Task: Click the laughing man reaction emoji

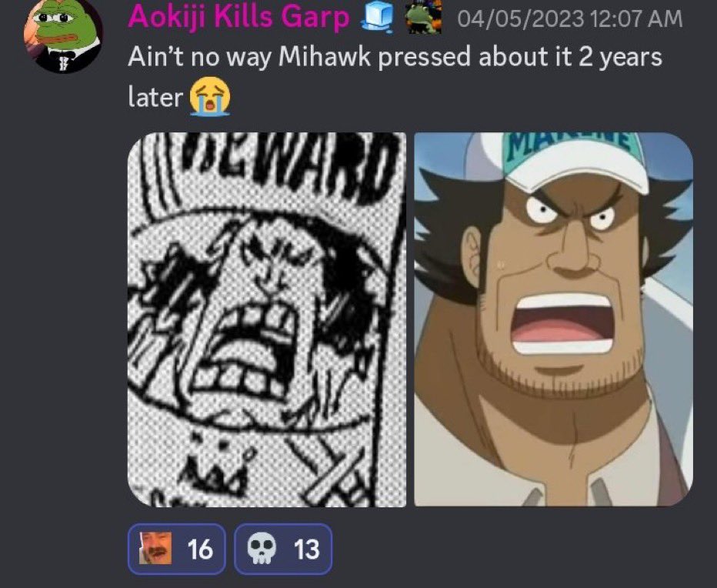Action: pyautogui.click(x=155, y=548)
